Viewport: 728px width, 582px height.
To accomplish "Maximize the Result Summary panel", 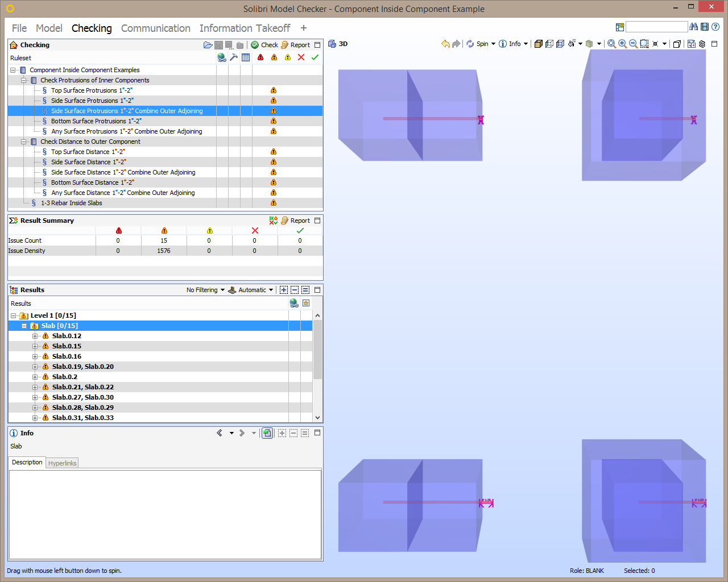I will coord(317,221).
